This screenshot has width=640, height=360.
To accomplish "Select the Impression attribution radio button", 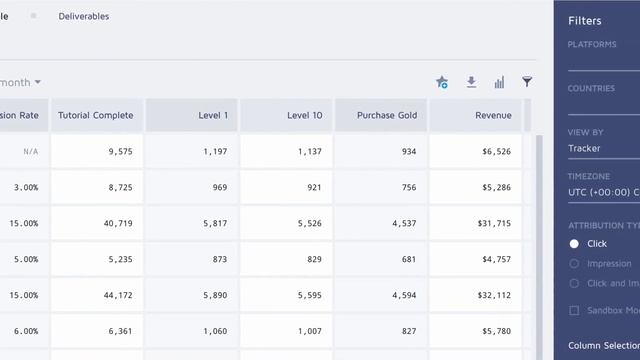I will pyautogui.click(x=574, y=264).
